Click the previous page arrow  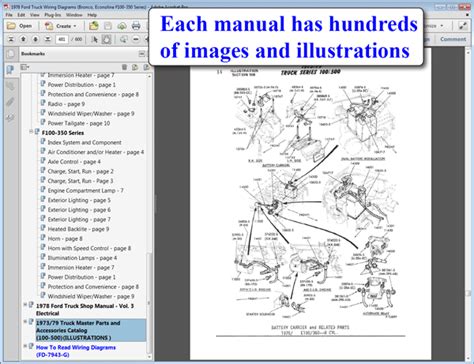23,39
